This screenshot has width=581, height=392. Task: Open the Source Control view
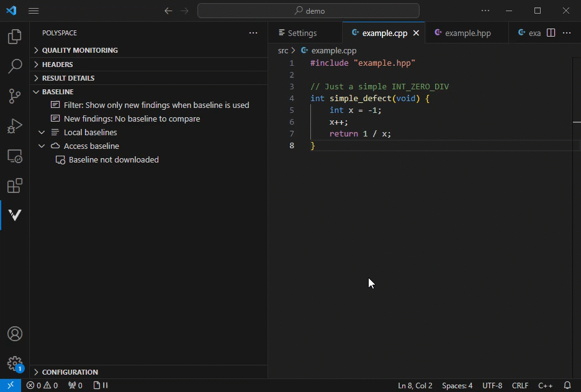pos(14,96)
